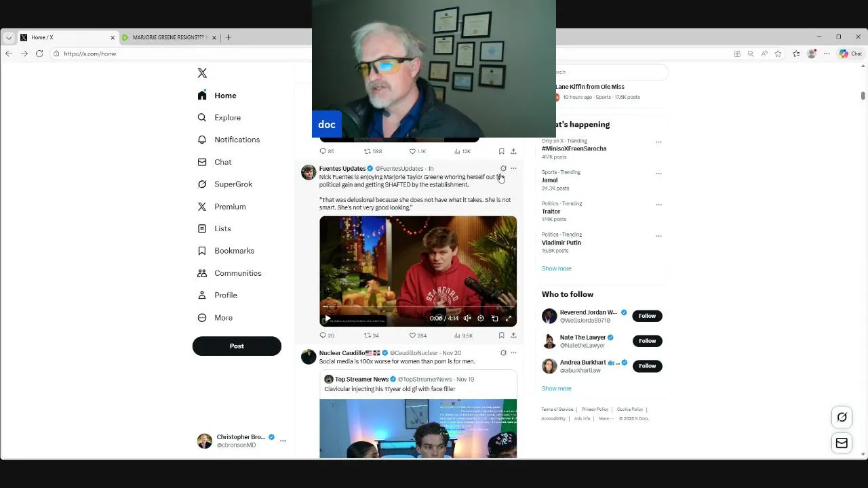Viewport: 868px width, 488px height.
Task: Open more options for Traitor trend
Action: click(658, 205)
